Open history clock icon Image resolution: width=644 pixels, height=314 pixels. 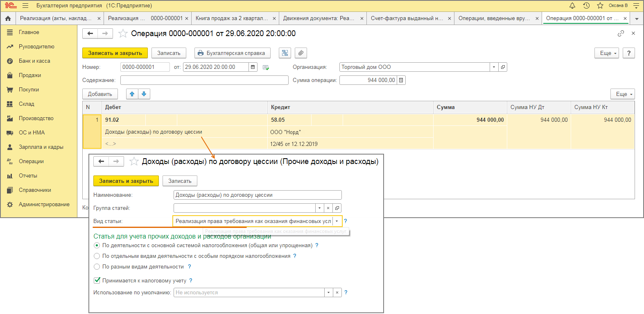click(x=586, y=6)
